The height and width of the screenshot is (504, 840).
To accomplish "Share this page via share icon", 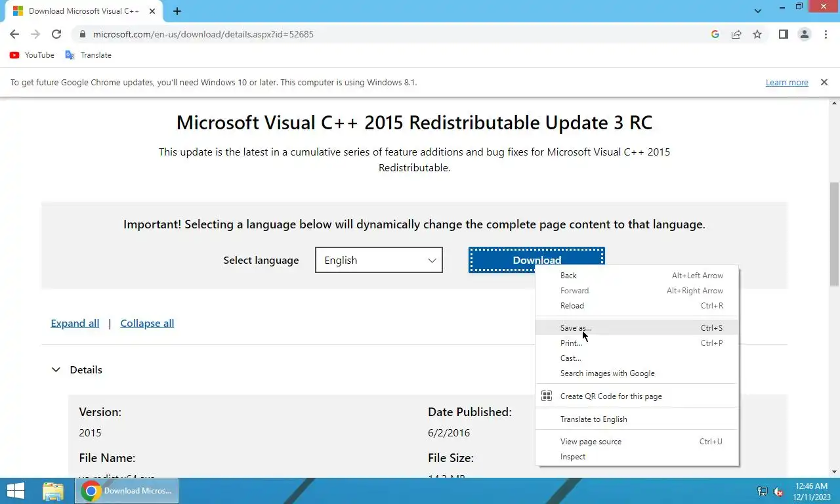I will click(736, 34).
